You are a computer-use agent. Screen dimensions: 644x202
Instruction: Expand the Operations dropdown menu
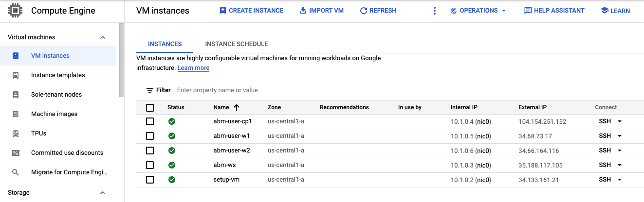point(478,11)
